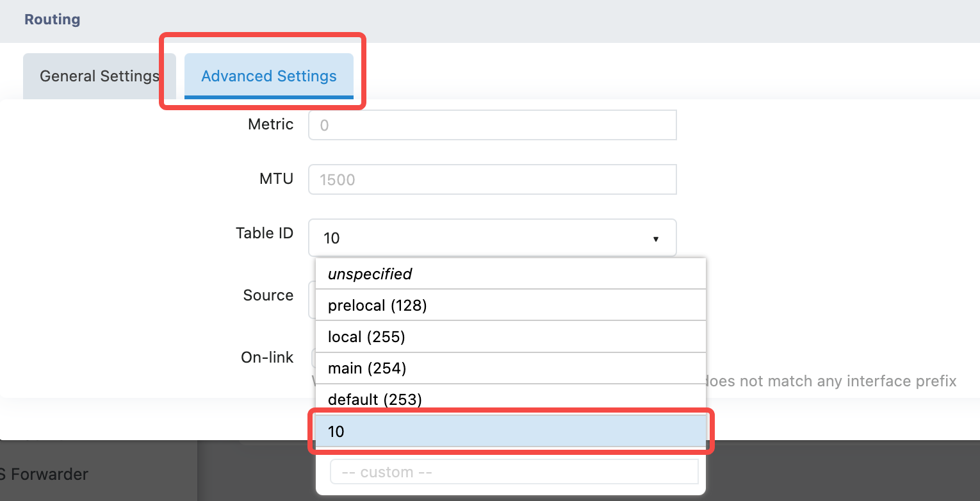This screenshot has height=501, width=980.
Task: Click the custom value text box
Action: pos(514,472)
